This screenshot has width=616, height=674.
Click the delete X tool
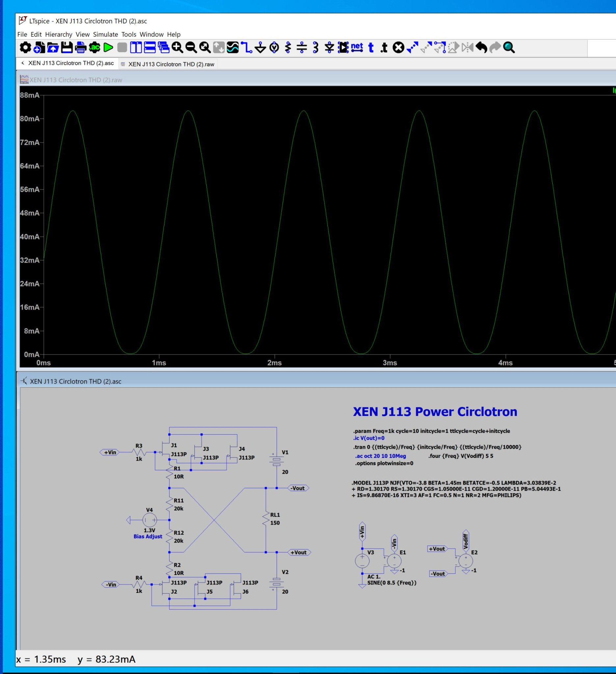point(398,48)
